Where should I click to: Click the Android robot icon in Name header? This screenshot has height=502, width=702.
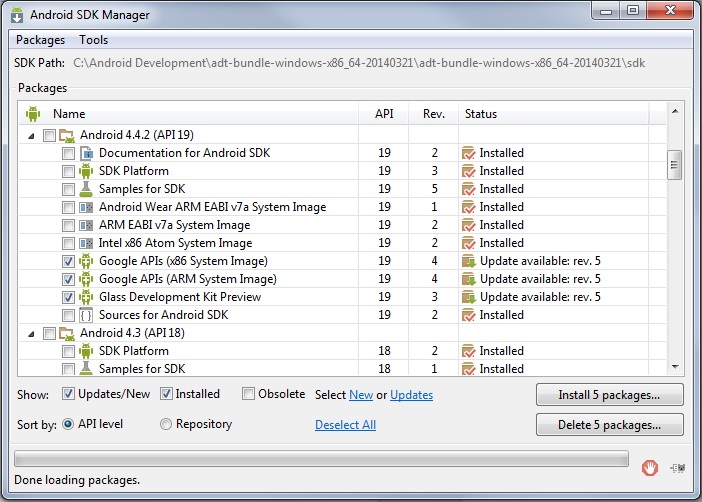click(x=33, y=114)
